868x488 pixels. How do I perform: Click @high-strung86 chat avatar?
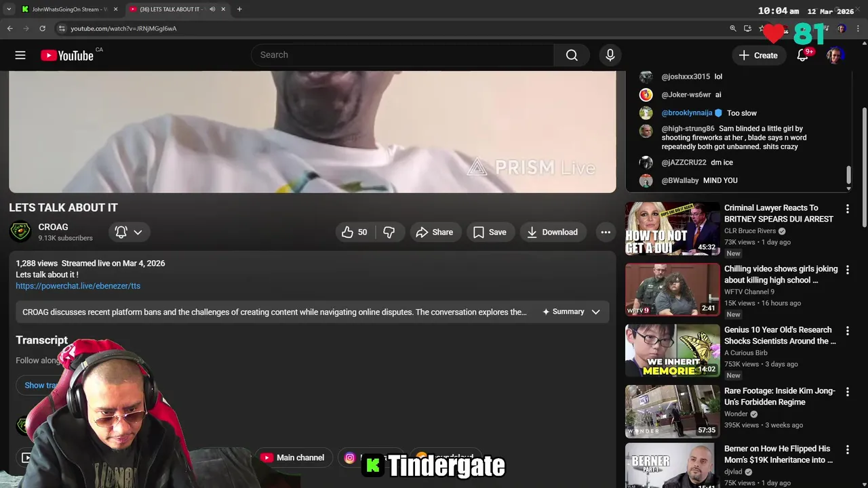tap(646, 131)
